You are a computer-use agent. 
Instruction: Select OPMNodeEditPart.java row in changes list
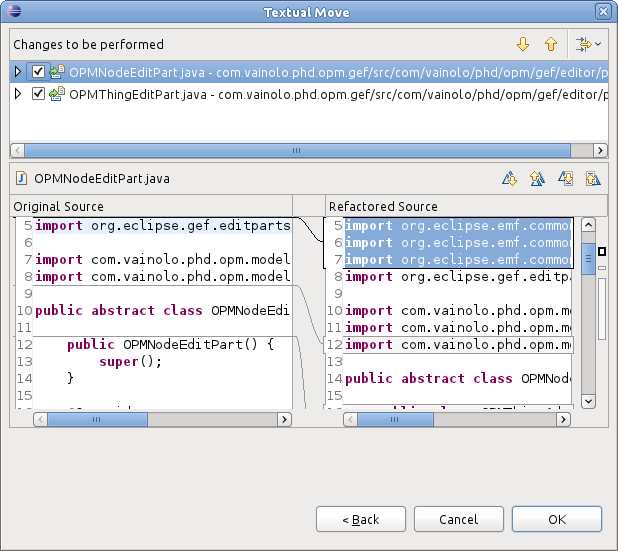pos(309,72)
